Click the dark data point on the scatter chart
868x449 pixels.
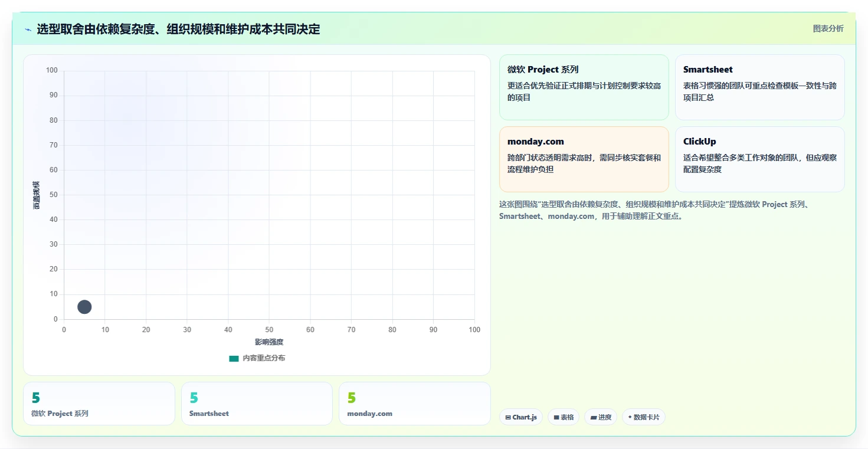[84, 307]
